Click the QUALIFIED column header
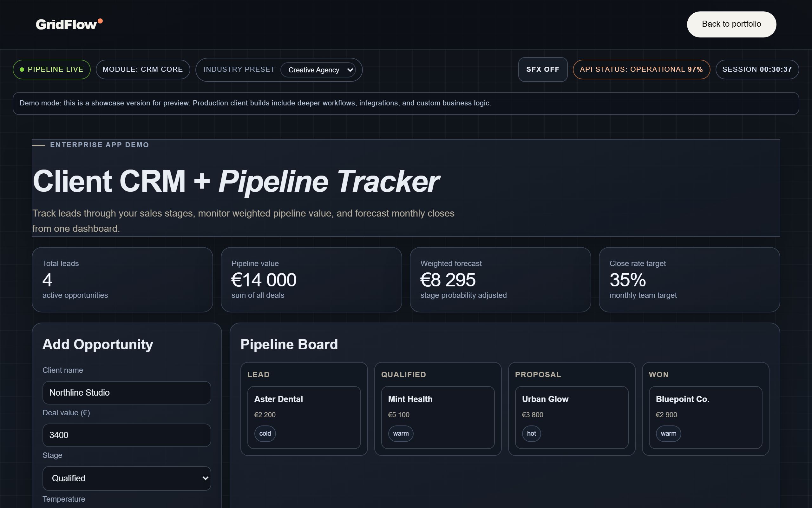This screenshot has height=508, width=812. pyautogui.click(x=403, y=375)
